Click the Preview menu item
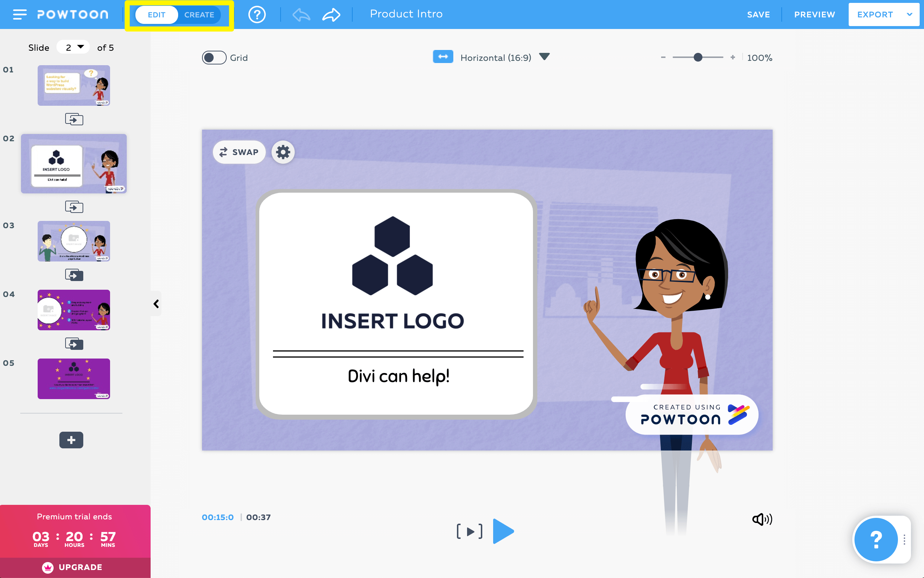The width and height of the screenshot is (924, 578). tap(814, 14)
